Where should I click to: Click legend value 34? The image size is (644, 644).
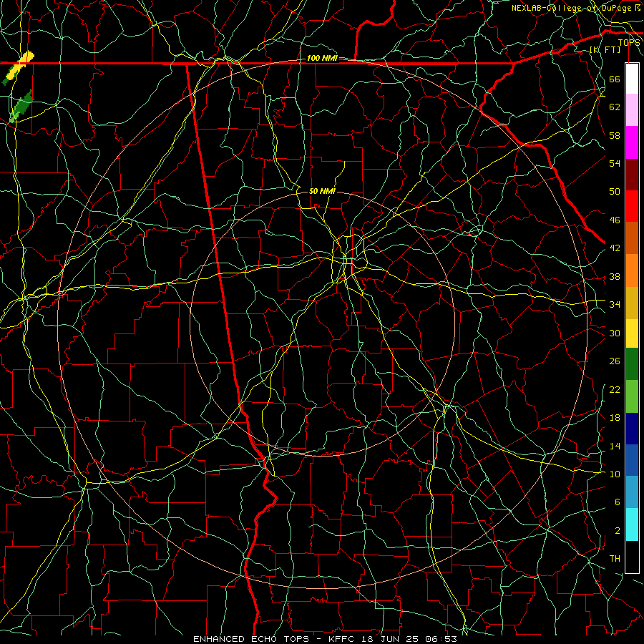(x=615, y=304)
